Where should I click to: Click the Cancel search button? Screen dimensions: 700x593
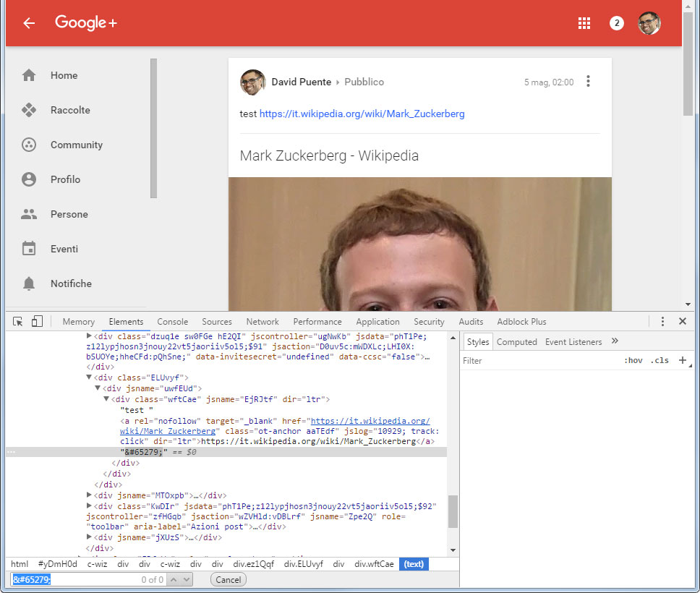click(x=228, y=579)
